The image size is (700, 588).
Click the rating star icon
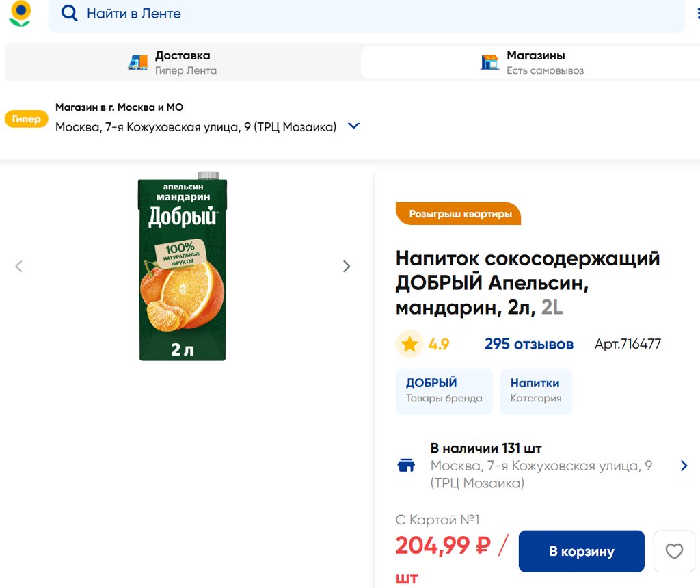pyautogui.click(x=409, y=344)
